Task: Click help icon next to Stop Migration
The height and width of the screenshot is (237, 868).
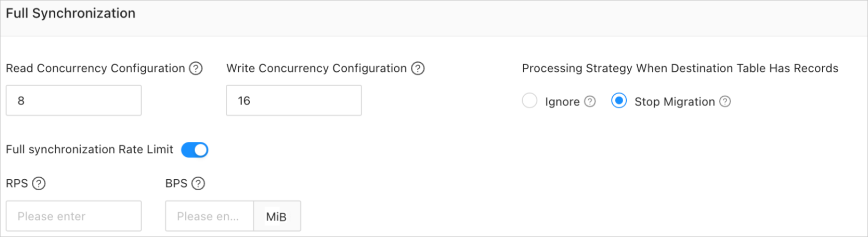Action: pos(725,102)
